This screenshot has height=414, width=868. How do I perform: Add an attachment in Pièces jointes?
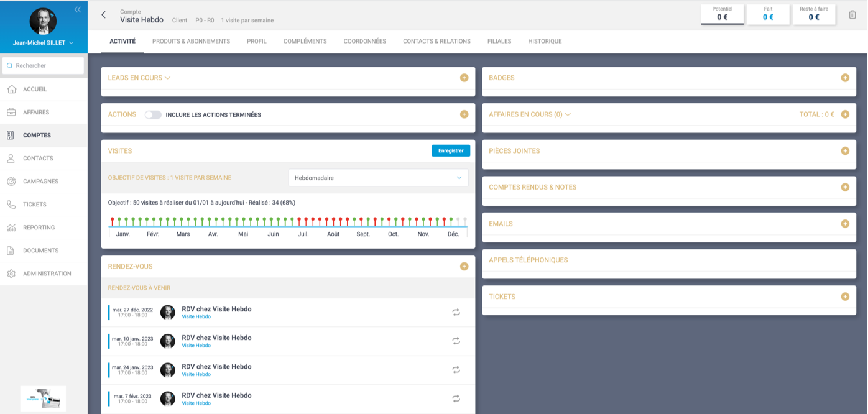[844, 151]
